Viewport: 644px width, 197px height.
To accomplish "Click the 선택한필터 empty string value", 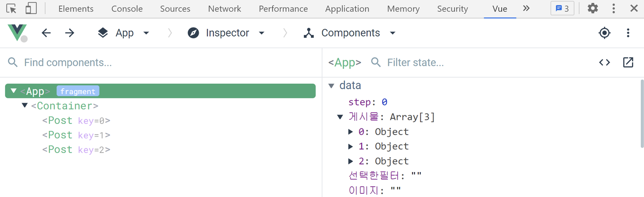I will click(x=416, y=176).
